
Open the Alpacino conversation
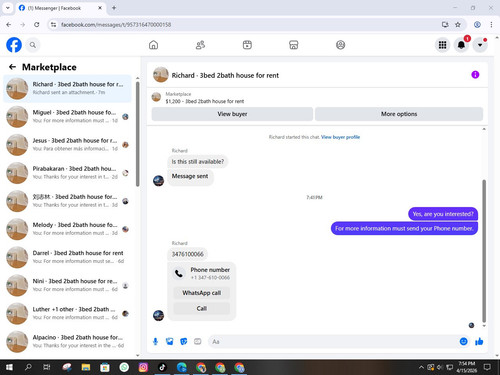coord(67,342)
